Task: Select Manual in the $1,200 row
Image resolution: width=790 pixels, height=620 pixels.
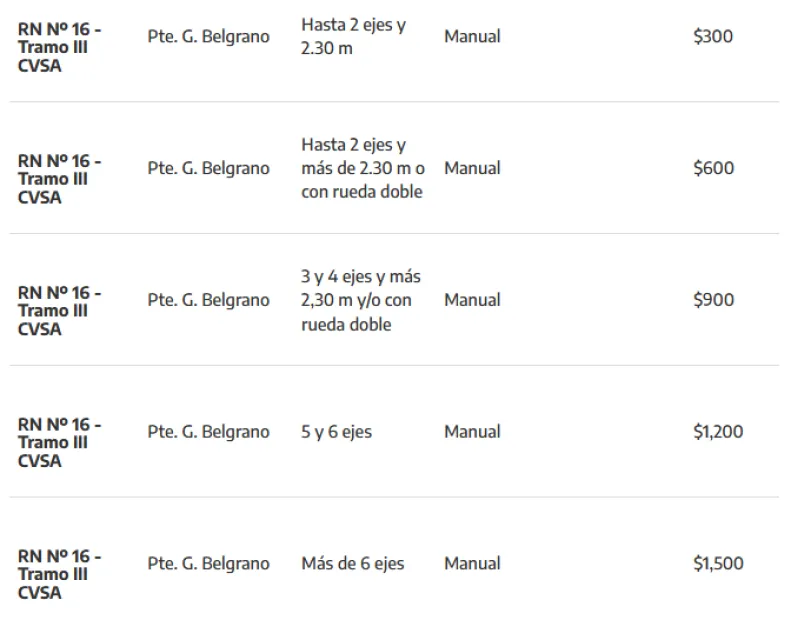Action: 472,432
